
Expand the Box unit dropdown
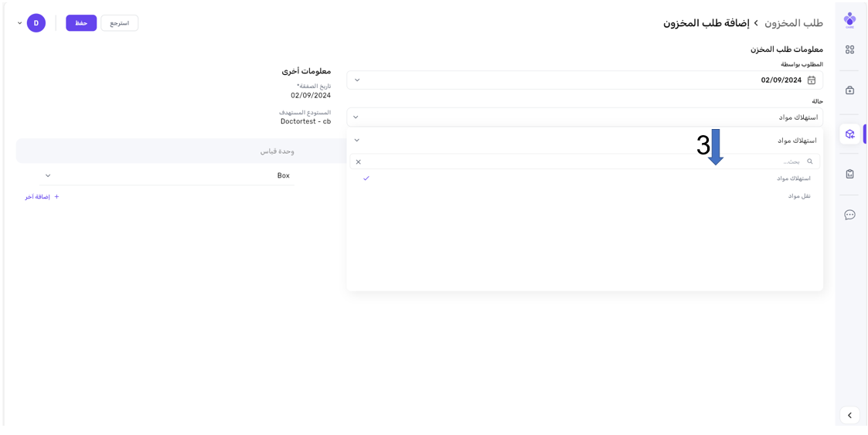point(48,176)
